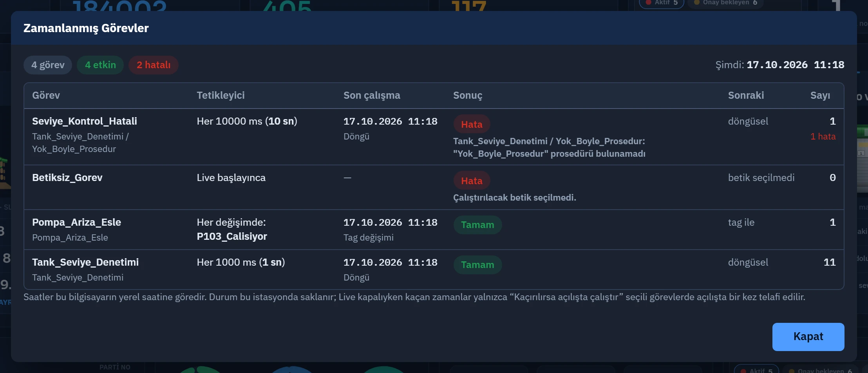Click Hata badge in Seviye_Kontrol_Hatali row
Image resolution: width=868 pixels, height=373 pixels.
[x=472, y=124]
